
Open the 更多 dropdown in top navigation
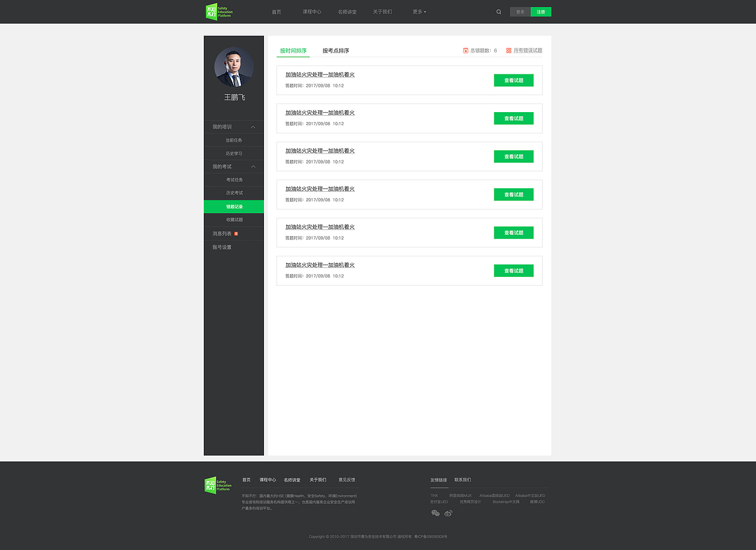(419, 12)
